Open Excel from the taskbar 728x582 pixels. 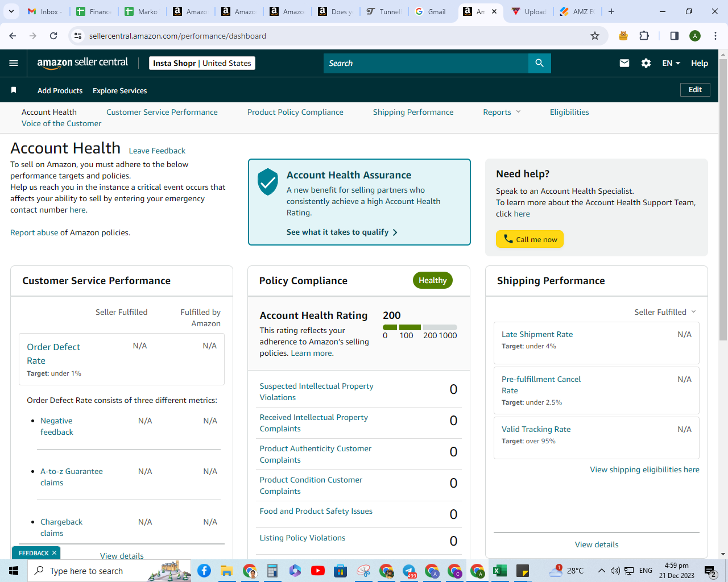click(500, 571)
